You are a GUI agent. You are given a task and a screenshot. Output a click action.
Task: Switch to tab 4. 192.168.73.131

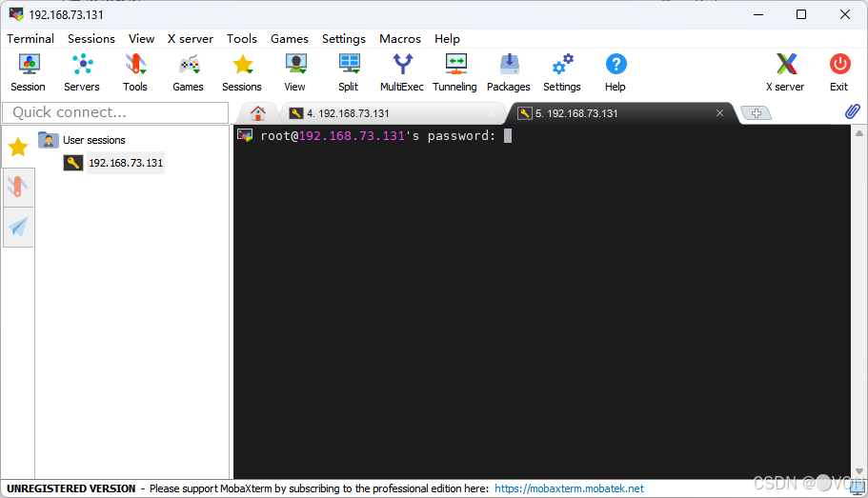coord(394,113)
